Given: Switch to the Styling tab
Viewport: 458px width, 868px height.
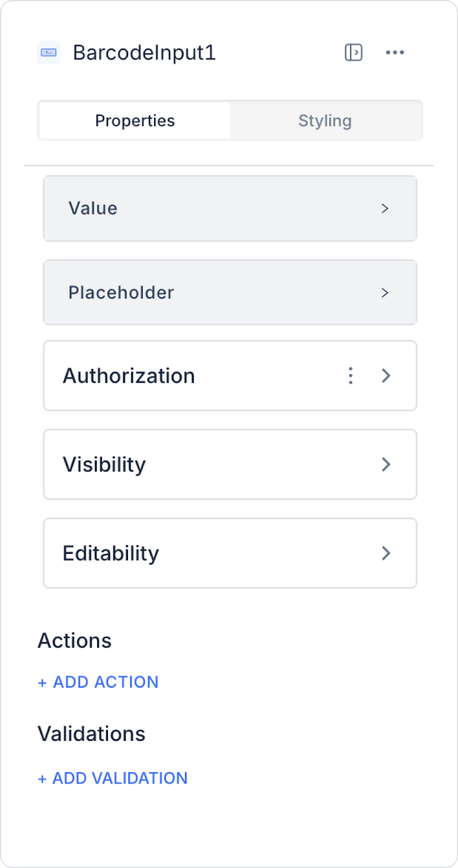Looking at the screenshot, I should 325,120.
